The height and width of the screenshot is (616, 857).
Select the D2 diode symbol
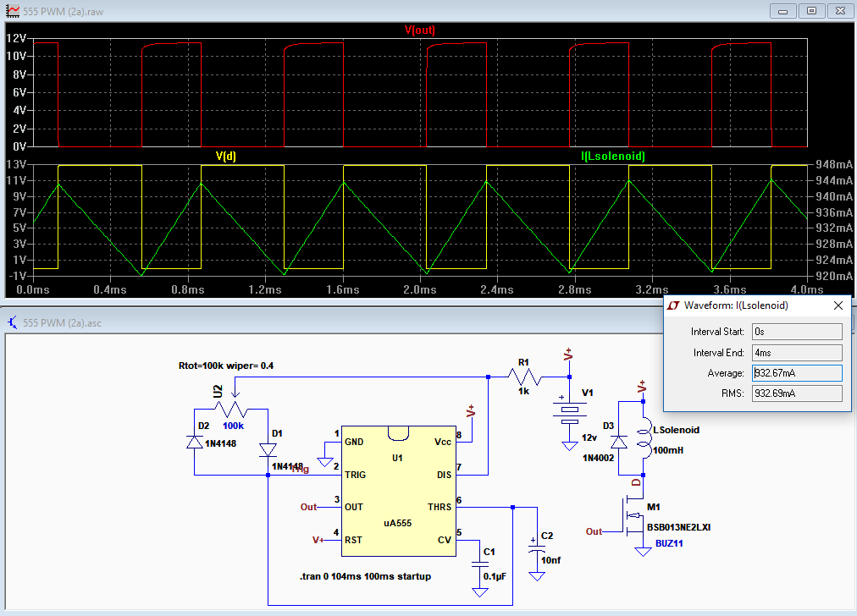[x=195, y=442]
